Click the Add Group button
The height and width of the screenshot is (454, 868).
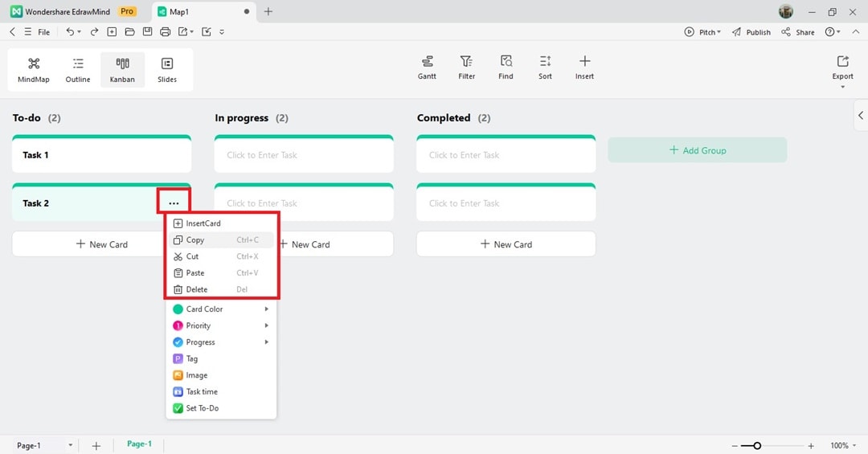coord(697,150)
